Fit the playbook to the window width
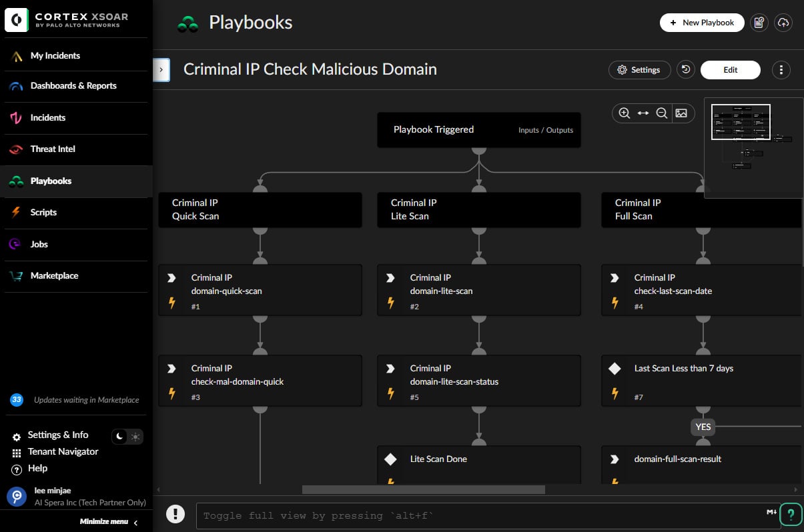 643,113
